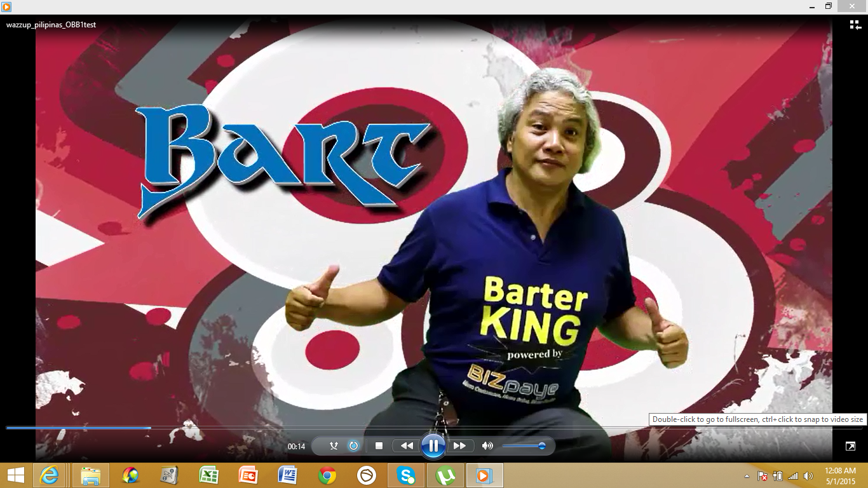Restore down the media player window
Viewport: 868px width, 488px height.
pos(828,6)
